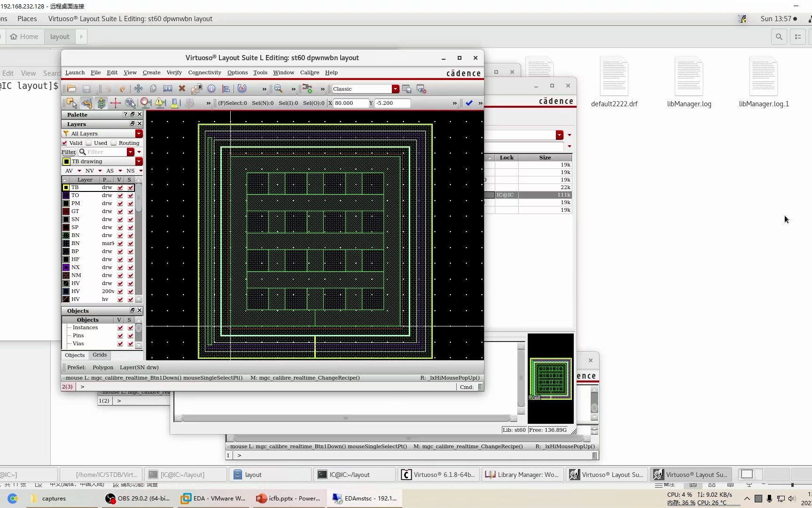Click the NX layer purple swatch

click(x=66, y=267)
